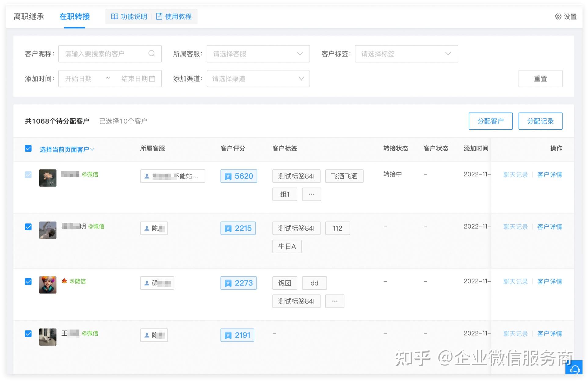
Task: Click the 分配客户 button
Action: click(x=490, y=121)
